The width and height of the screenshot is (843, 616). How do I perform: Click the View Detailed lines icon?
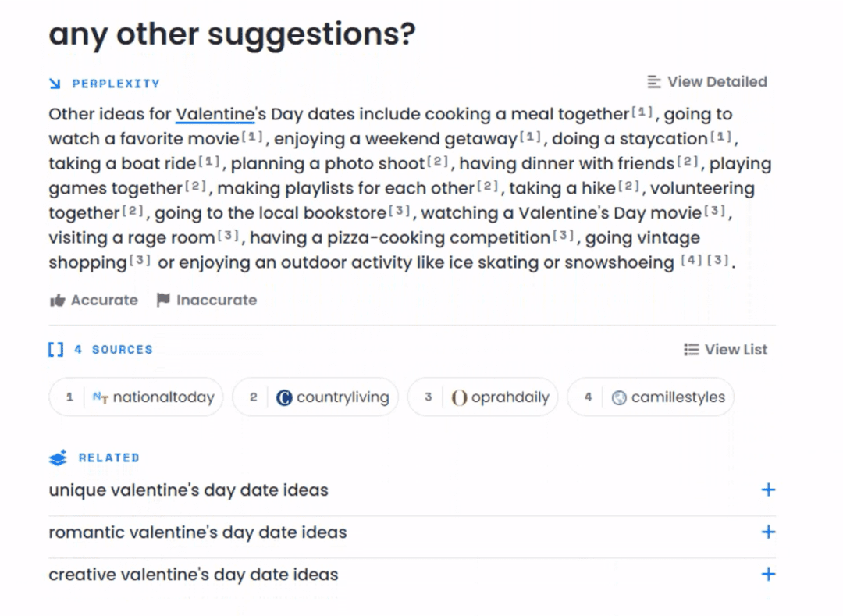[654, 82]
